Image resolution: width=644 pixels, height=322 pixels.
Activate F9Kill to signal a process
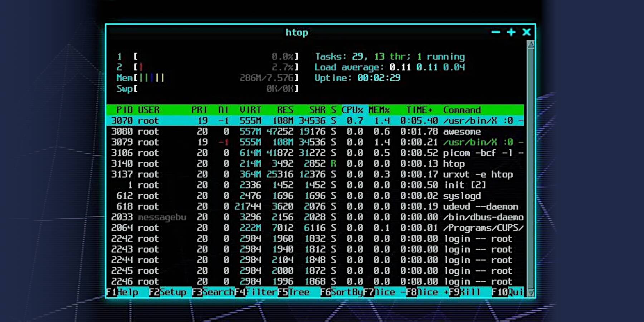pos(465,292)
